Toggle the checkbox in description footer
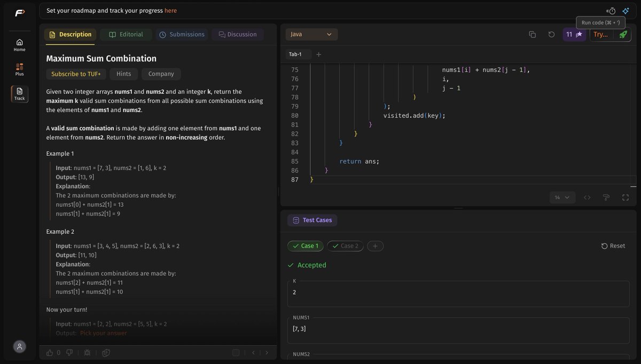This screenshot has height=364, width=641. [x=236, y=353]
